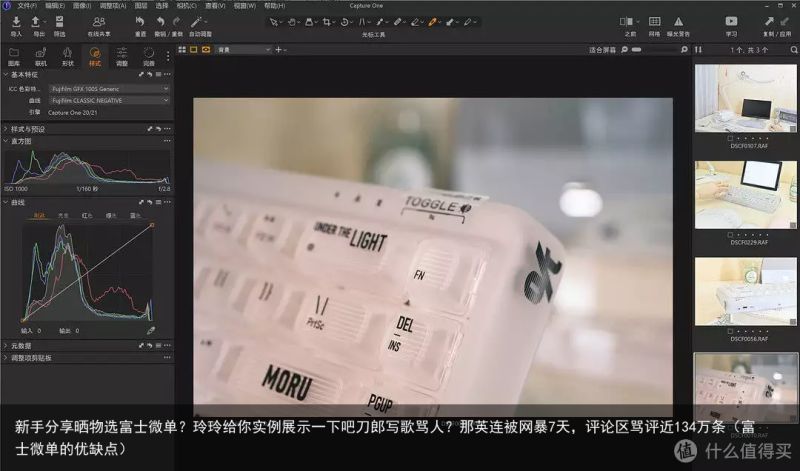
Task: Open ICC profile dropdown Fujifilm GFX 100S
Action: click(109, 89)
